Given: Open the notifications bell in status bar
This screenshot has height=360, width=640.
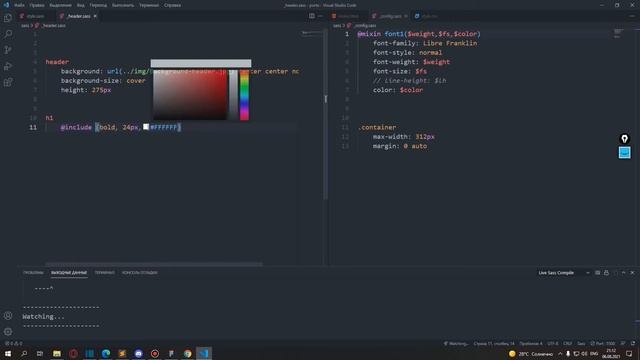Looking at the screenshot, I should (x=632, y=344).
